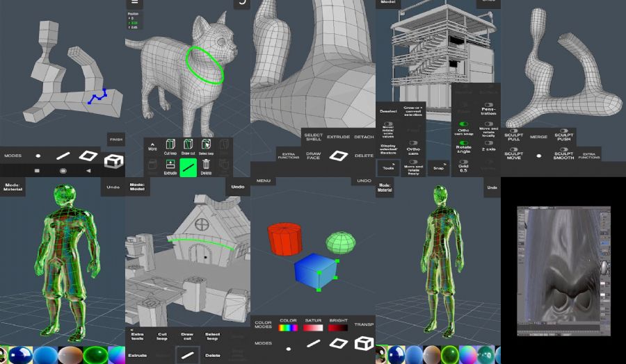The width and height of the screenshot is (626, 364).
Task: Open the Snap submenu
Action: (439, 167)
